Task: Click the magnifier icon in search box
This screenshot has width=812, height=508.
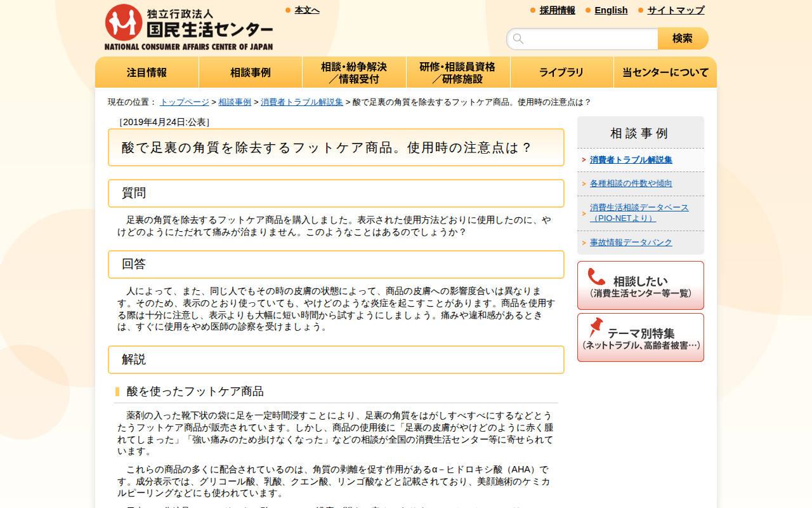Action: 518,39
